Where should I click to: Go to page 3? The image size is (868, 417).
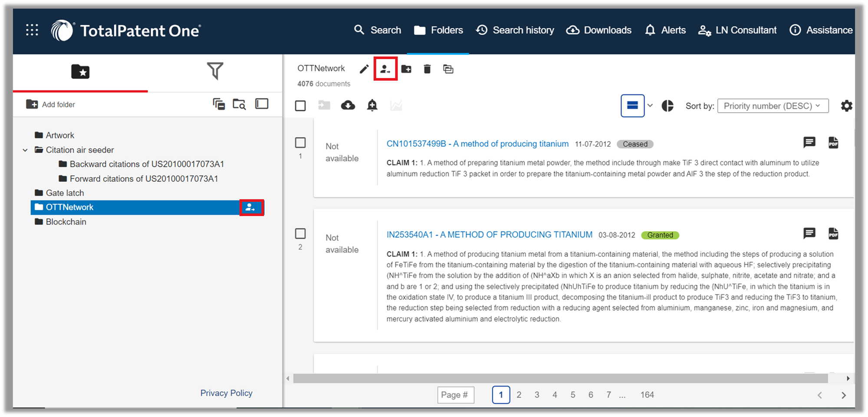tap(537, 395)
